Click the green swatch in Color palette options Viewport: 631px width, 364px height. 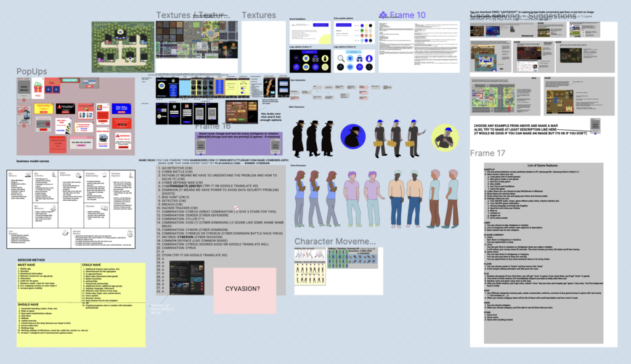[362, 31]
